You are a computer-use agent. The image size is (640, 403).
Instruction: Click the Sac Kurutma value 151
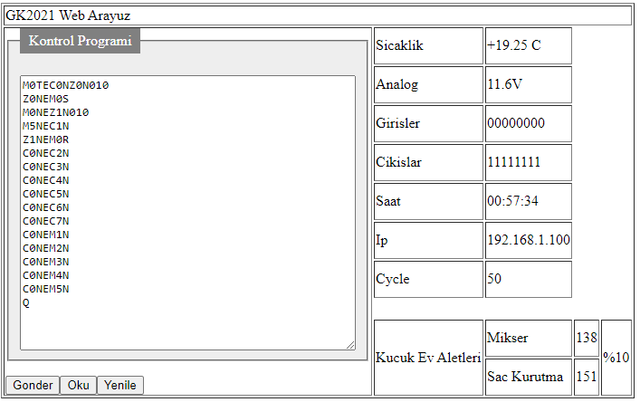click(x=586, y=377)
